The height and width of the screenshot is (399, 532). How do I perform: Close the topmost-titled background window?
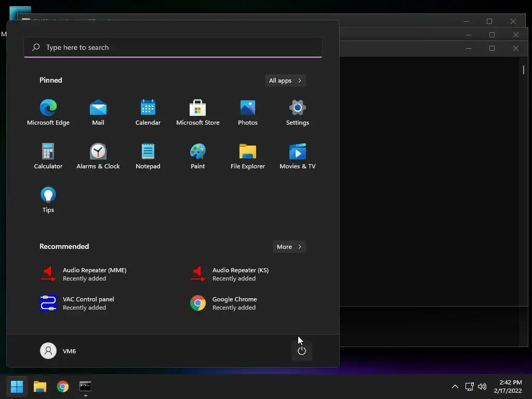click(x=513, y=21)
